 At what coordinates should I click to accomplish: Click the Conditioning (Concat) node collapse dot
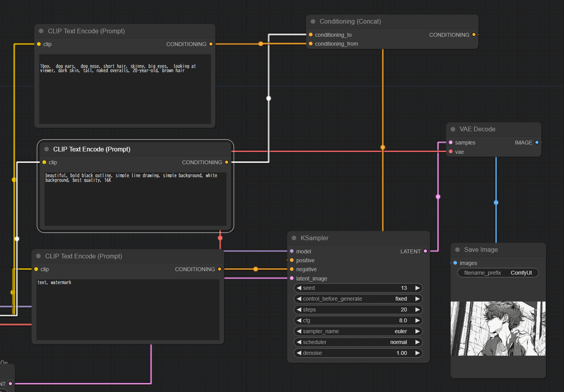[313, 22]
